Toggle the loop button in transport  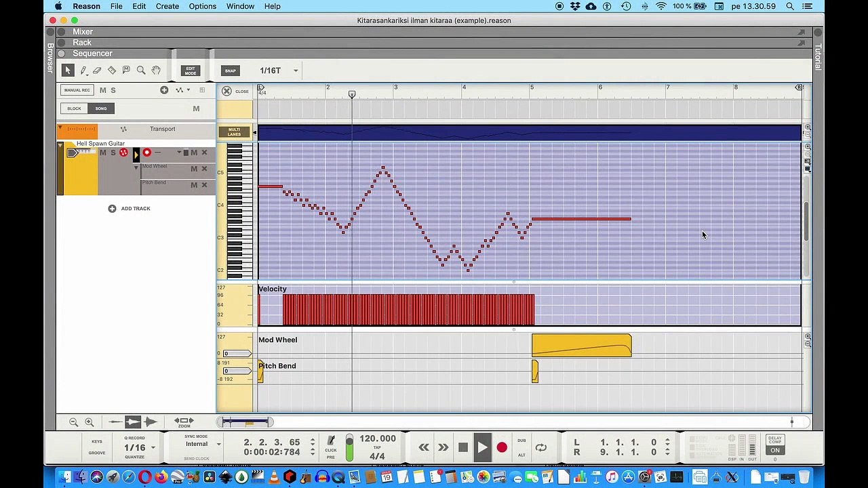(541, 447)
